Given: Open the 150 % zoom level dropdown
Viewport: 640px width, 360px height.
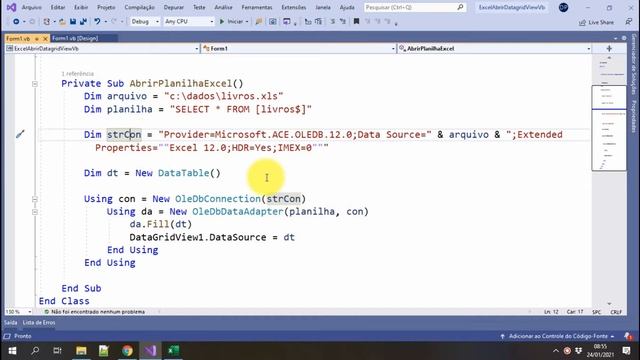Looking at the screenshot, I should (18, 312).
